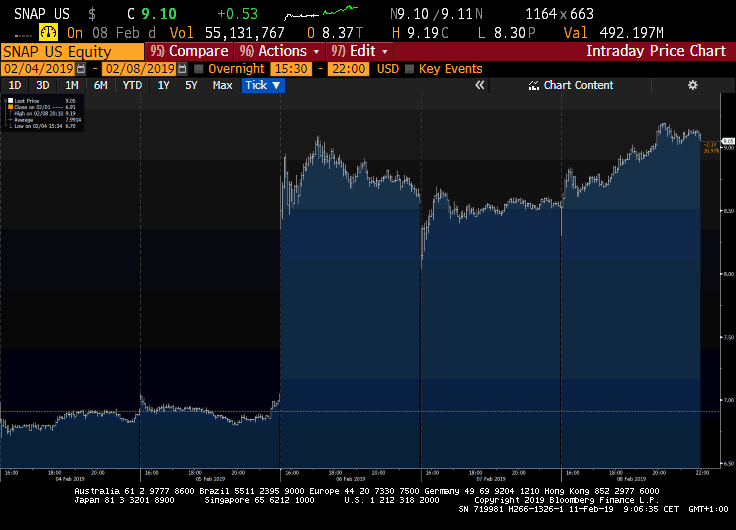Click the Average 7.9914 legend row

pos(44,120)
